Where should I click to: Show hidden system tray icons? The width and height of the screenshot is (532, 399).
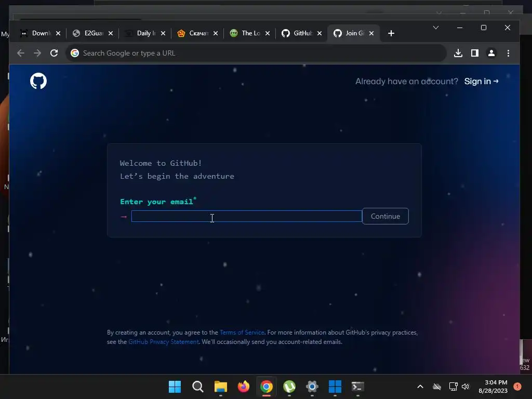420,387
